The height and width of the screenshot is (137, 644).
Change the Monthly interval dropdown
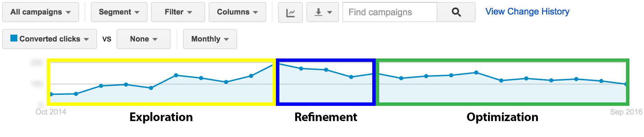click(210, 39)
